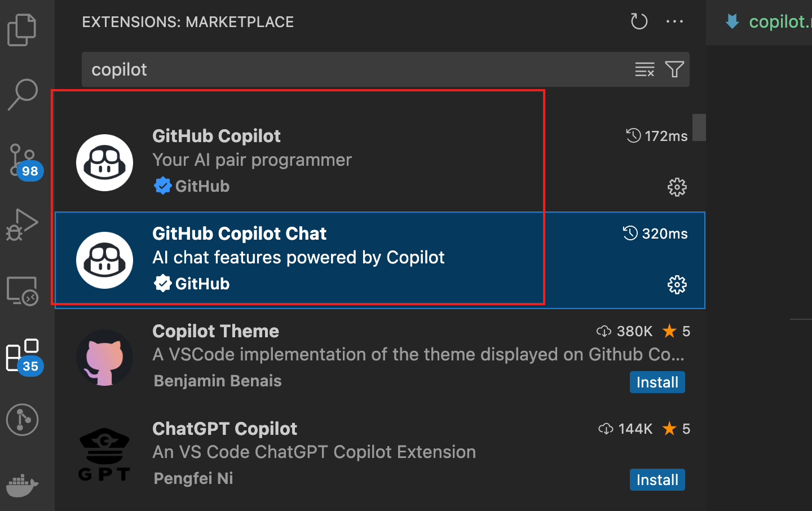The image size is (812, 511).
Task: Install the Copilot Theme extension
Action: [x=657, y=382]
